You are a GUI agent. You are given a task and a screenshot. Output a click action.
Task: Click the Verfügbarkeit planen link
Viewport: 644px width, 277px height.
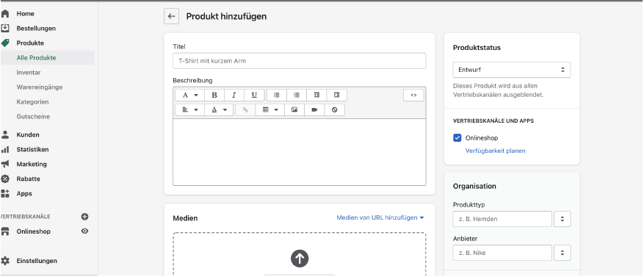[x=496, y=151]
